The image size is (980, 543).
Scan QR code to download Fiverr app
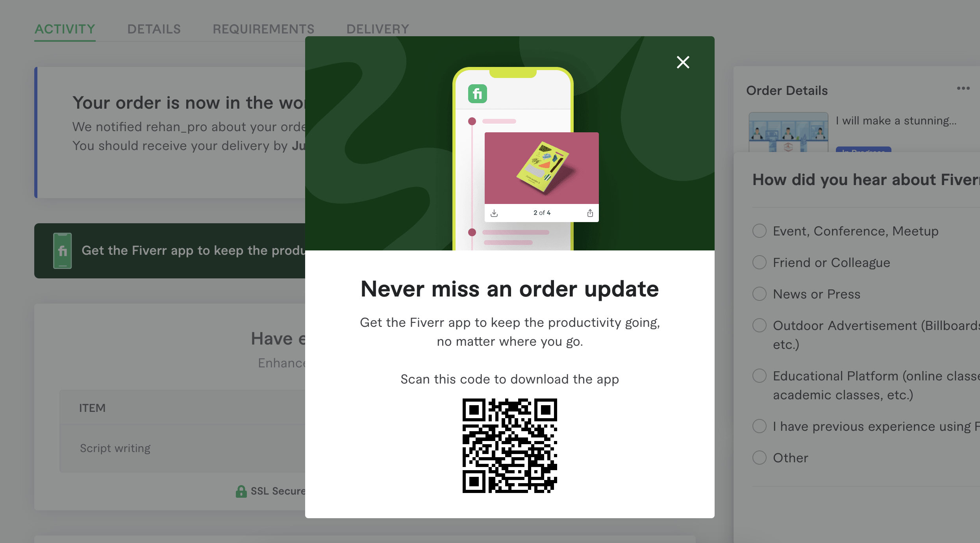pos(510,445)
